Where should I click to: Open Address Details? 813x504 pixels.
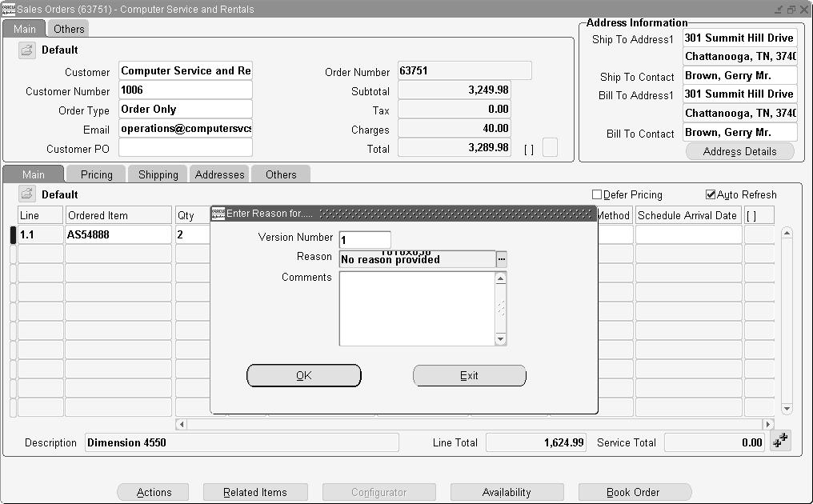click(x=740, y=151)
